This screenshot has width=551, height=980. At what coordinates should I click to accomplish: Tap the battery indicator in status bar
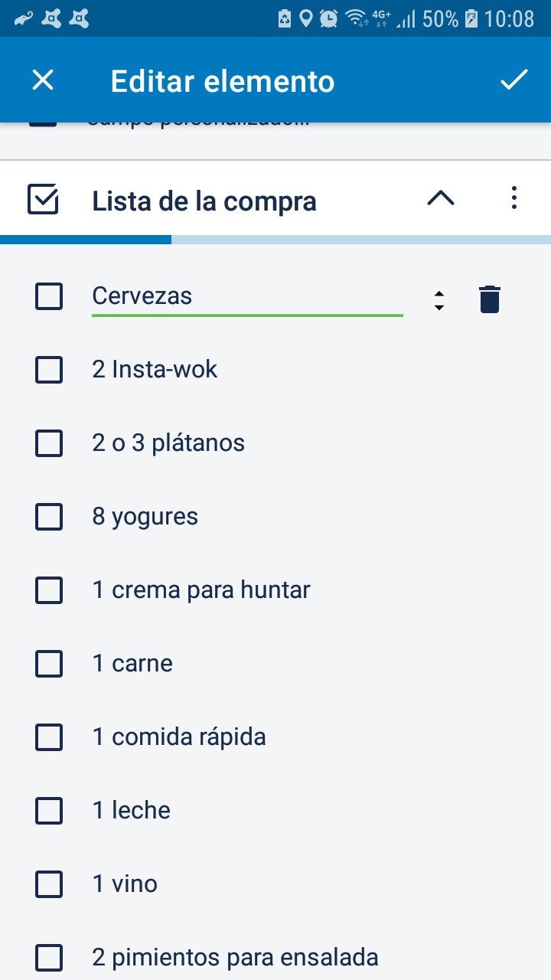click(x=471, y=18)
